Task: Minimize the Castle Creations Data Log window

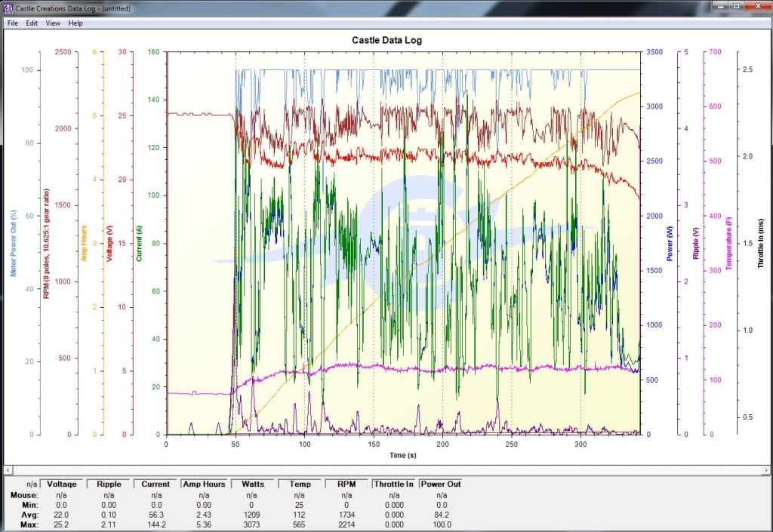Action: coord(720,6)
